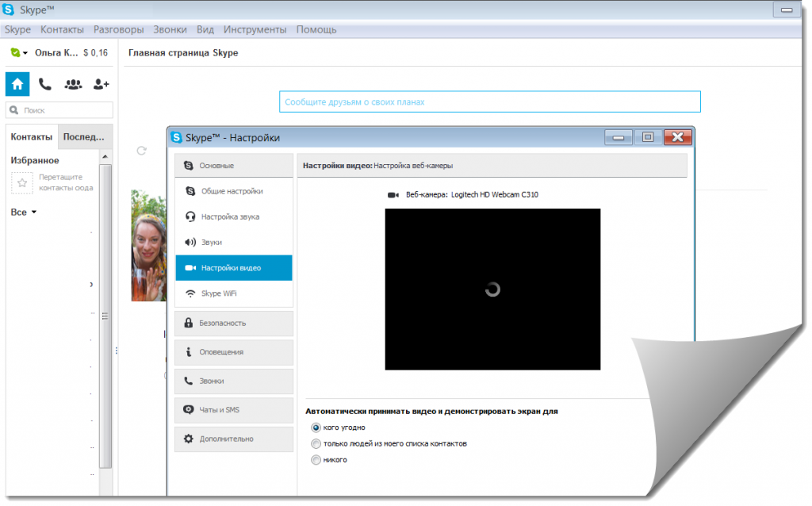Open the Звонки menu in menu bar
The image size is (812, 506).
point(170,29)
